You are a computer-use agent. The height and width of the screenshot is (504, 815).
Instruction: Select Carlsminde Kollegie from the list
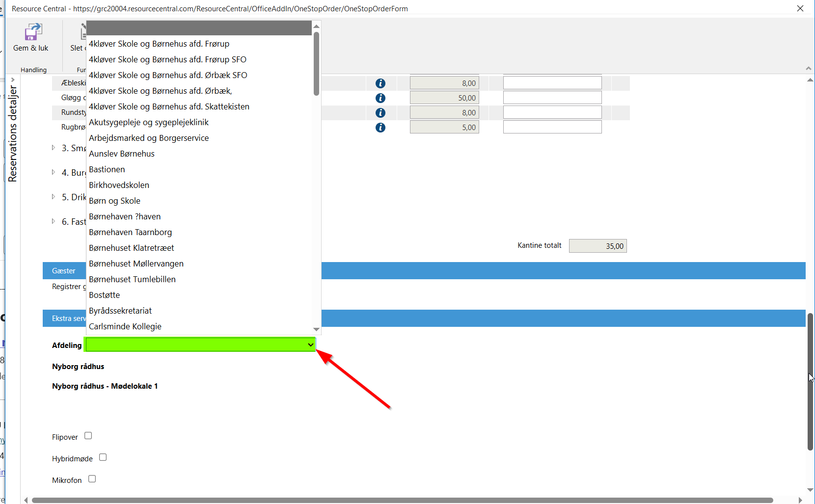click(x=125, y=326)
